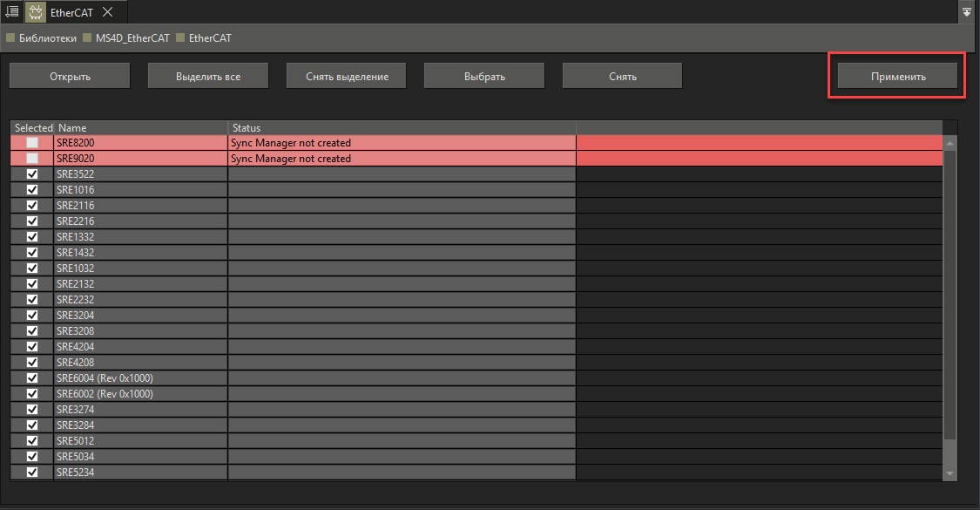Click the Применить button
Viewport: 980px width, 510px height.
click(x=898, y=76)
